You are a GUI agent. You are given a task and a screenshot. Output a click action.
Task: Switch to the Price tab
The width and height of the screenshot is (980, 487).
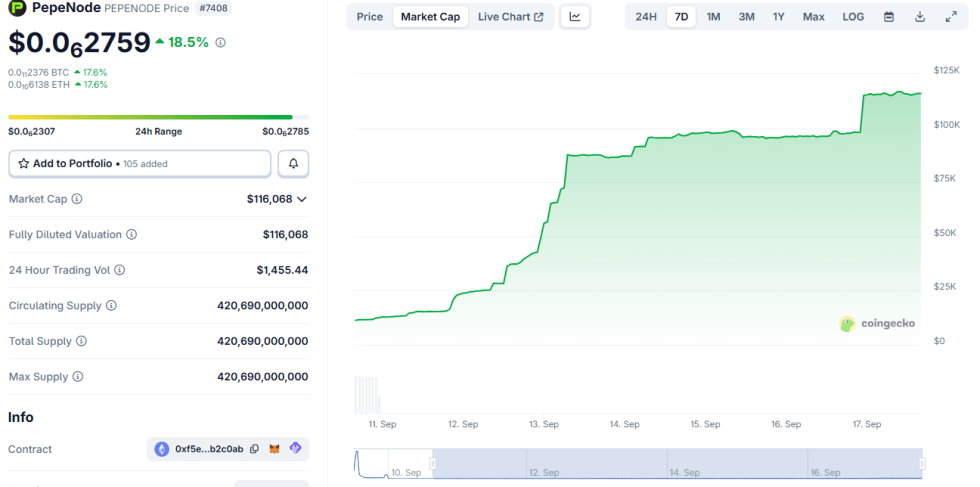point(370,17)
